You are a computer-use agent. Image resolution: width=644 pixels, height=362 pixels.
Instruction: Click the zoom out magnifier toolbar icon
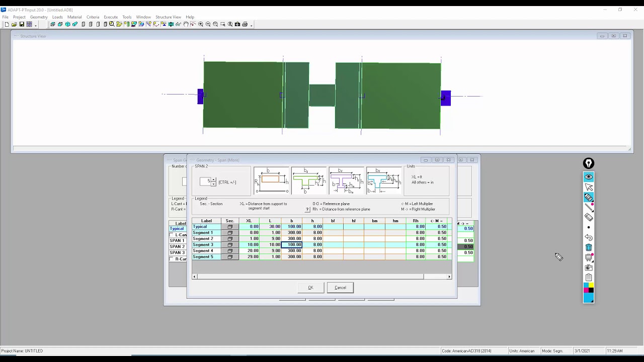(208, 24)
